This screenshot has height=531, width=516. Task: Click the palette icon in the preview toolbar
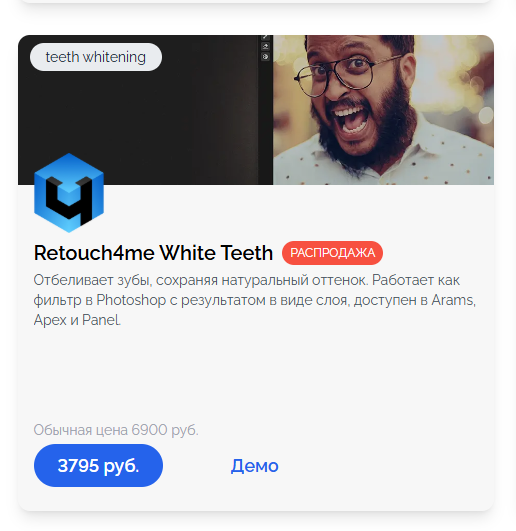[265, 57]
